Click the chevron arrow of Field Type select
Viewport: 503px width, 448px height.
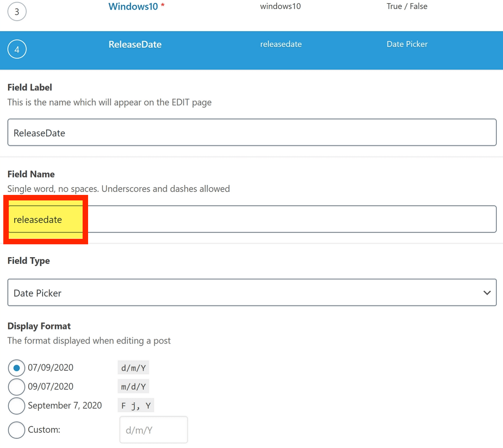pos(487,293)
